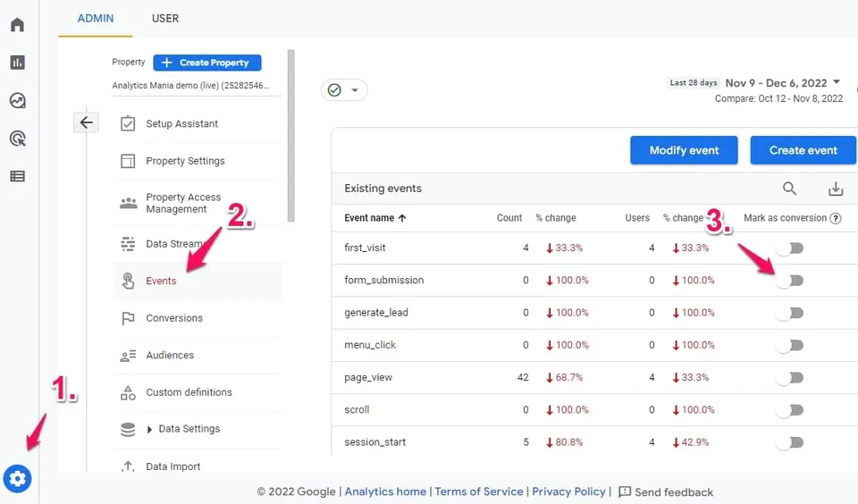Click the Modify event button
Screen dimensions: 858x504
[684, 150]
